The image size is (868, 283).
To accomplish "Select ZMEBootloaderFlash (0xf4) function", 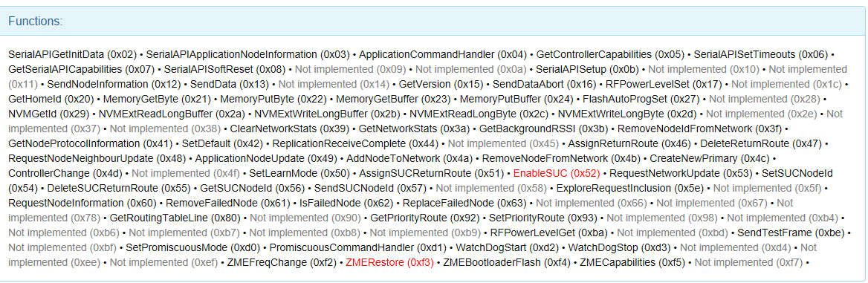I will 507,261.
